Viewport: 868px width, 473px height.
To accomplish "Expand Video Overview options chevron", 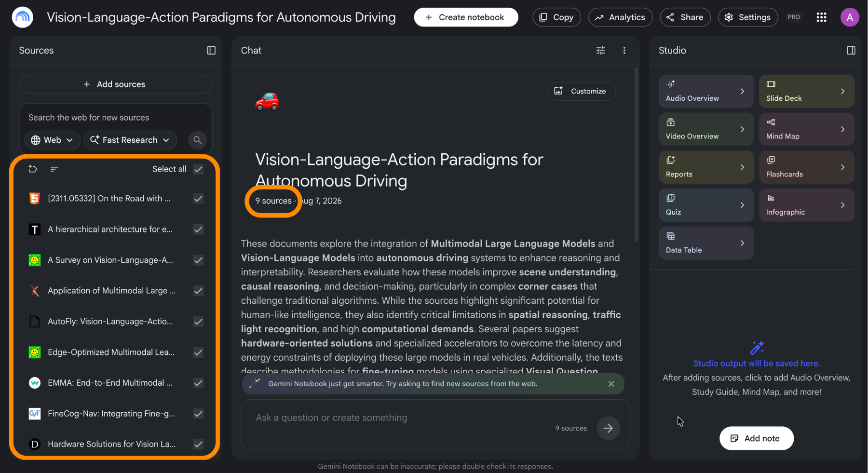I will coord(742,129).
